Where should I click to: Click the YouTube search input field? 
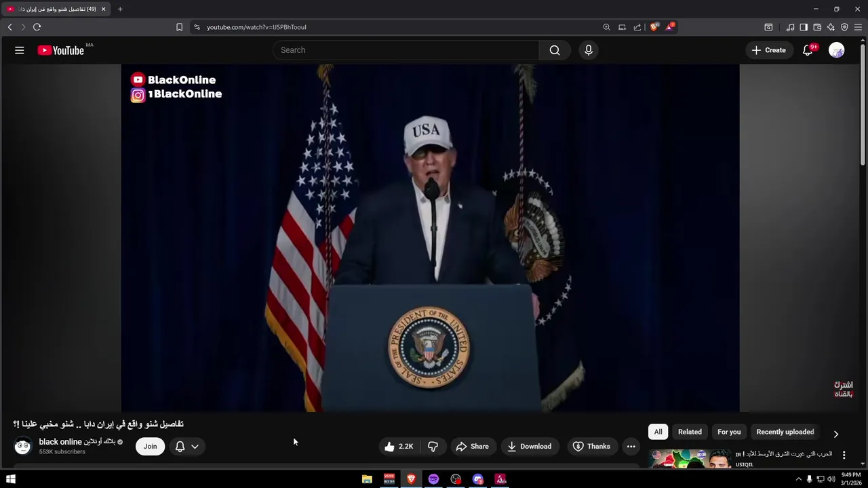[x=406, y=50]
